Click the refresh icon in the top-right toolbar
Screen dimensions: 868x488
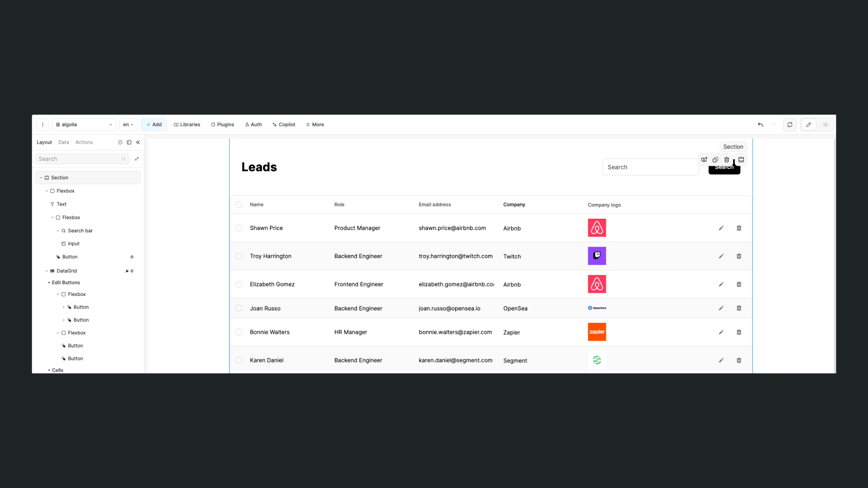(x=790, y=125)
